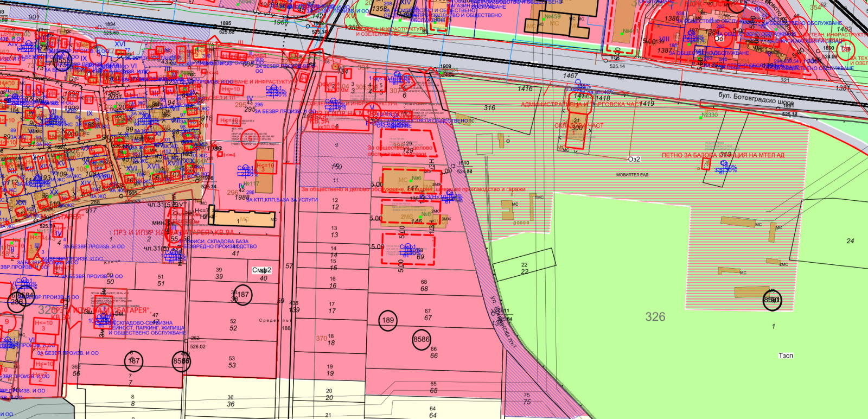Viewport: 868px width, 419px height.
Task: Select the circled 187 marker below Смф2
Action: click(x=242, y=295)
